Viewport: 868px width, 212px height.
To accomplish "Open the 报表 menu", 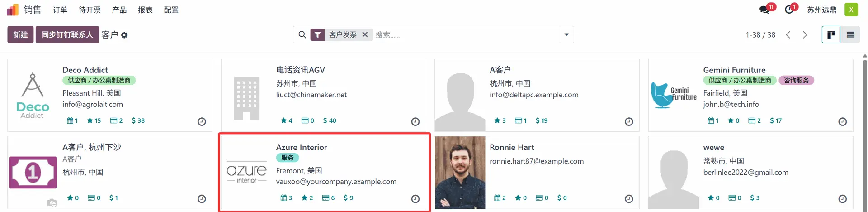I will tap(145, 10).
